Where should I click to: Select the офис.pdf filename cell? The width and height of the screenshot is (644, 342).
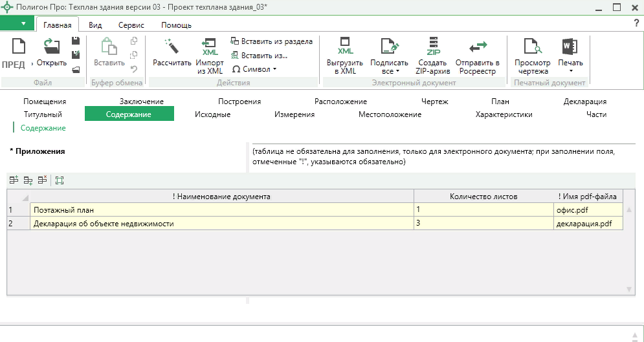click(x=586, y=209)
